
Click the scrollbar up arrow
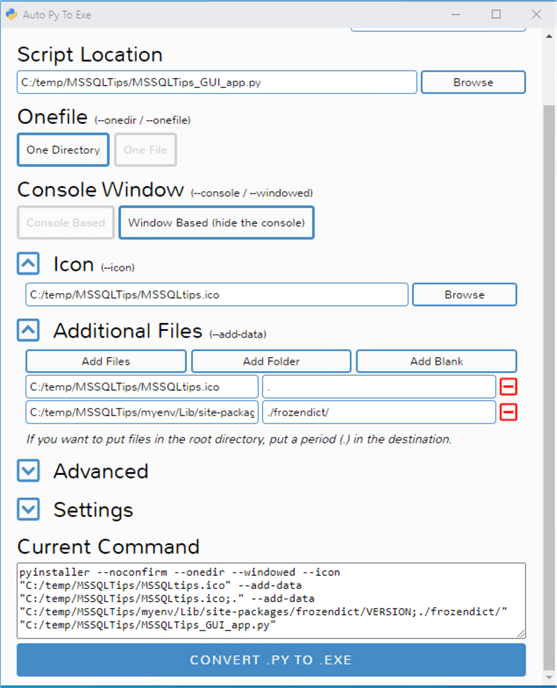click(x=549, y=36)
